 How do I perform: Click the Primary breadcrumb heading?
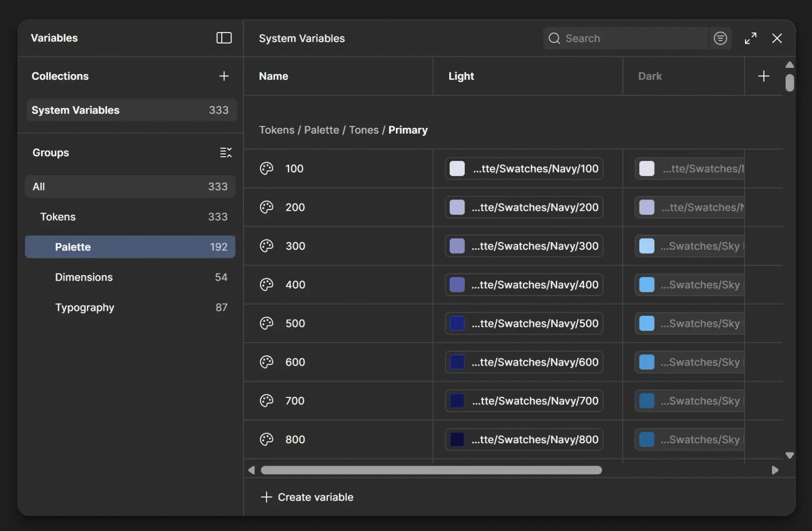(408, 130)
